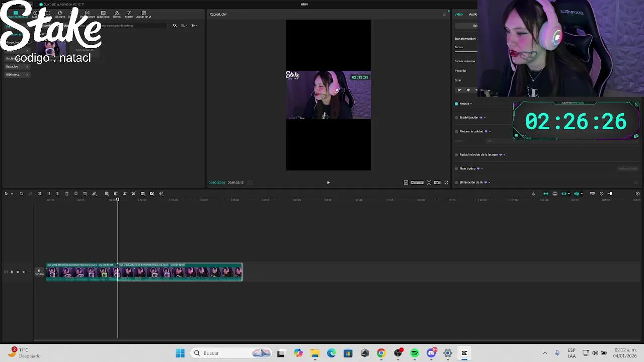This screenshot has width=644, height=362.
Task: Open the Avatar de IA tab
Action: pos(144,15)
